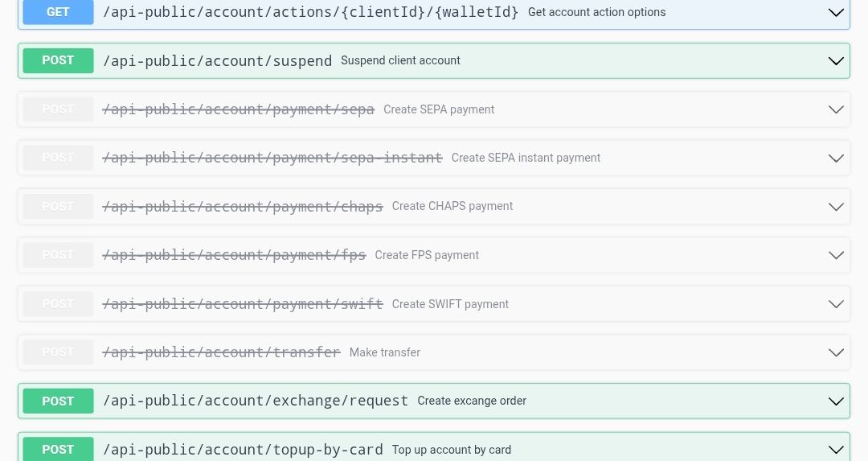Open the deprecated /payment/sepa-instant endpoint path
The height and width of the screenshot is (461, 868).
pos(272,158)
